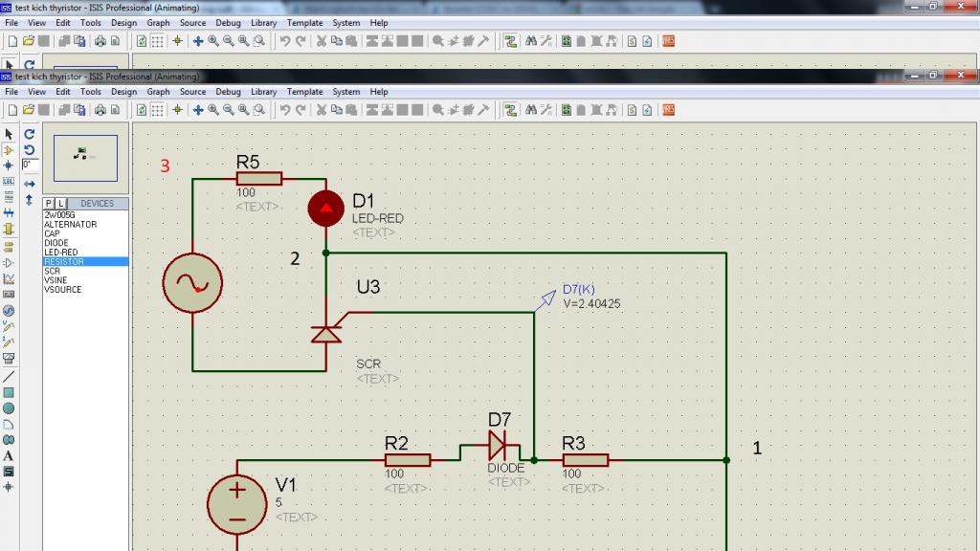The image size is (980, 551).
Task: Click the Rotate Clockwise icon
Action: [x=30, y=134]
